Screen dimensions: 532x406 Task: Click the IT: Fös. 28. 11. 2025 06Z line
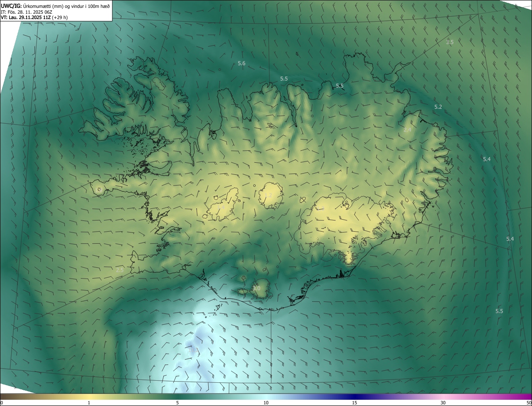tap(26, 12)
